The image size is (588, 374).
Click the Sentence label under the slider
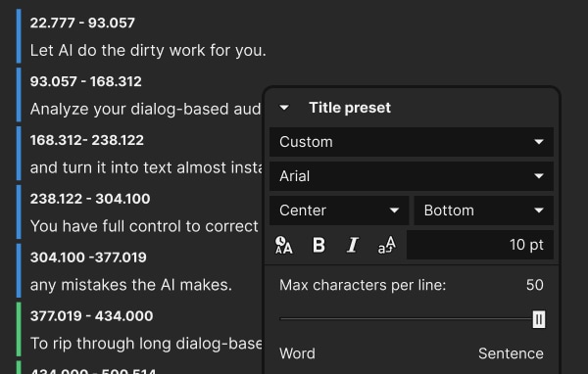click(x=511, y=353)
